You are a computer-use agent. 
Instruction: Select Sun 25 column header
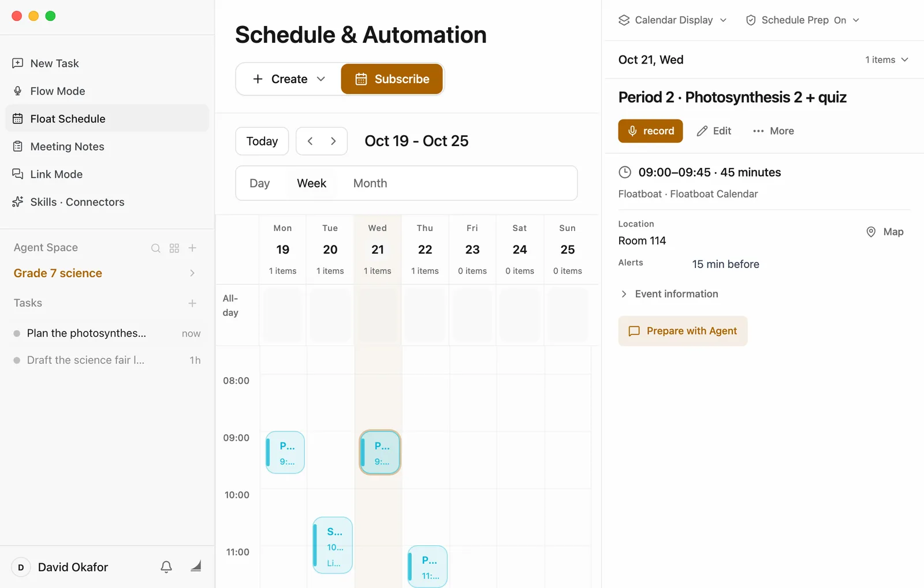pos(568,250)
